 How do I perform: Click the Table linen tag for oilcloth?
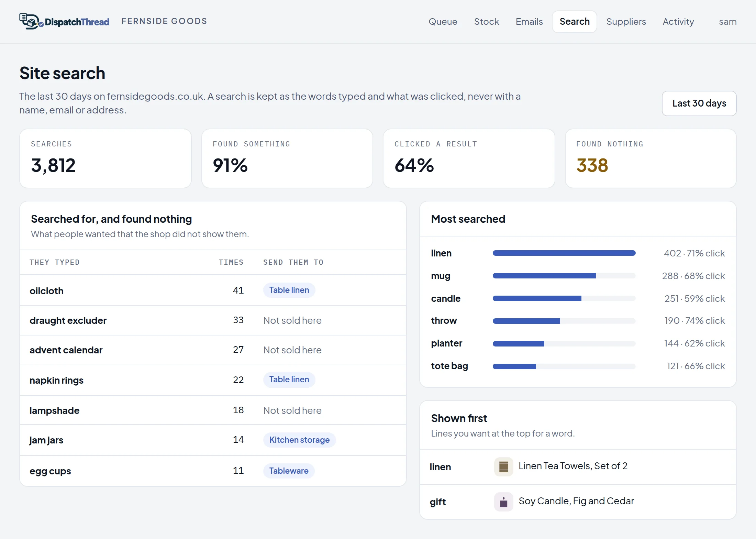[x=289, y=290]
